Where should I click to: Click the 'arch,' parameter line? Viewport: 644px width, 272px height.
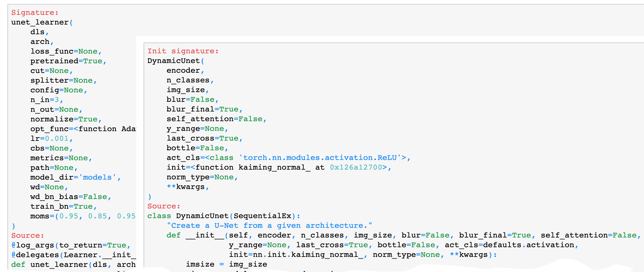click(42, 42)
